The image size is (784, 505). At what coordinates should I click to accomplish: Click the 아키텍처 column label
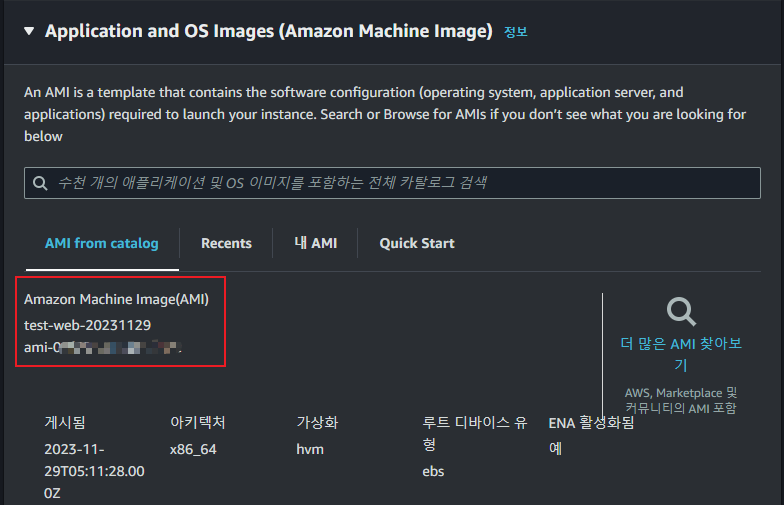tap(198, 422)
